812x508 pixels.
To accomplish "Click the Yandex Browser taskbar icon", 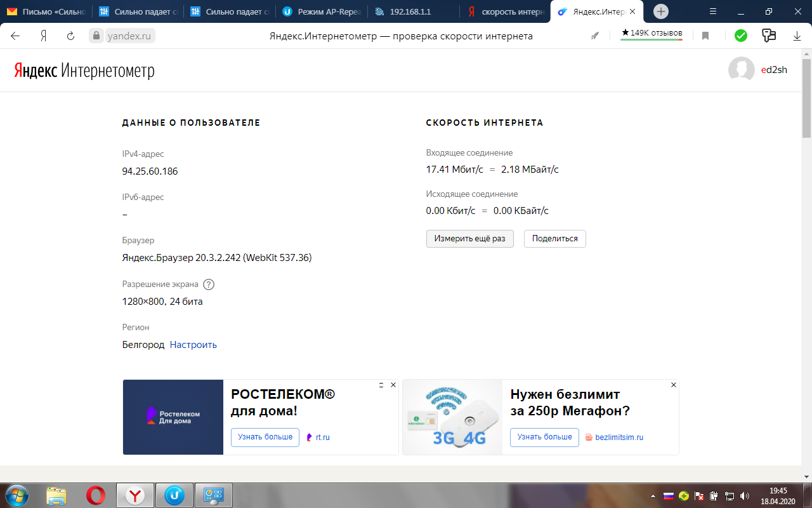I will pos(134,495).
